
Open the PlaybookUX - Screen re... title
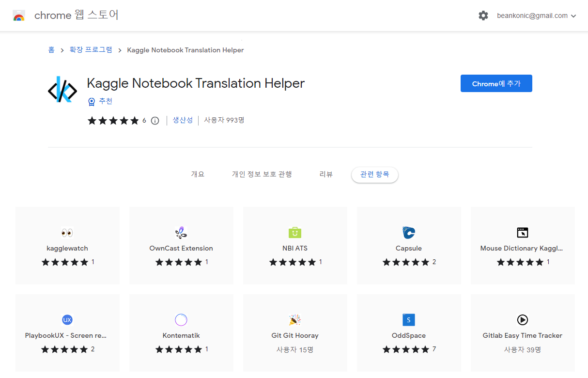click(x=66, y=335)
